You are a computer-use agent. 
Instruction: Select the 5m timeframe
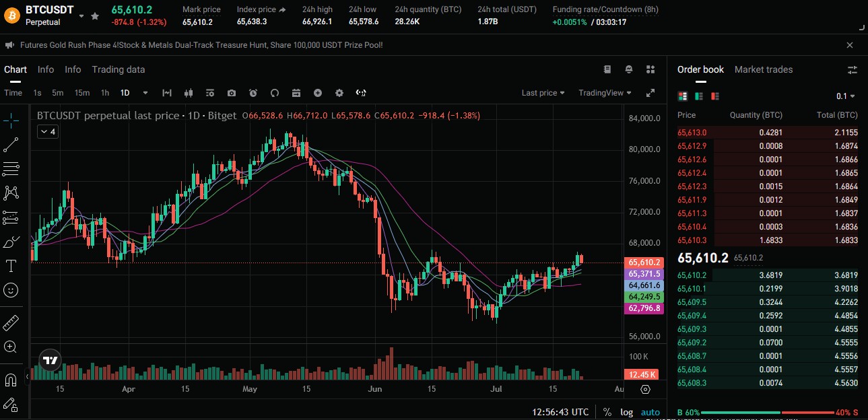(x=58, y=93)
